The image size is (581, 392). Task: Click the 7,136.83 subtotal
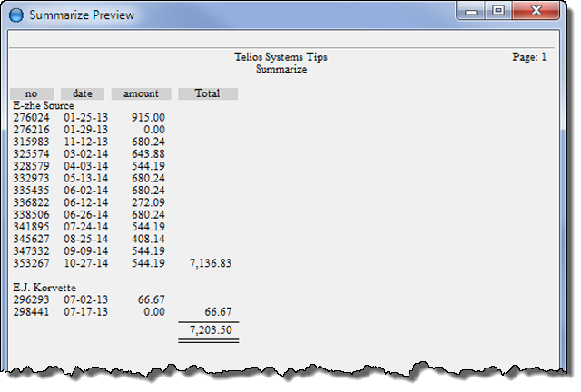coord(210,263)
